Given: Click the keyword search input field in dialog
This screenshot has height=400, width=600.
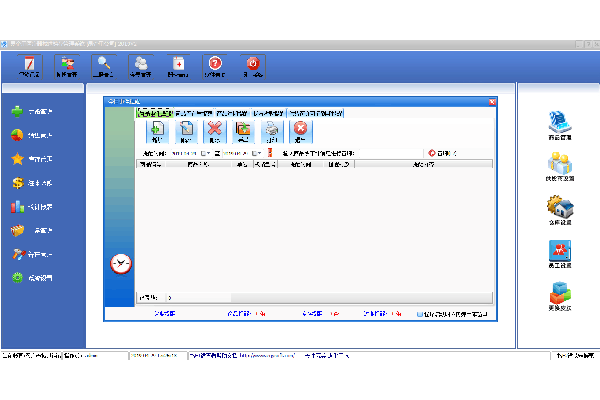Looking at the screenshot, I should pos(389,153).
